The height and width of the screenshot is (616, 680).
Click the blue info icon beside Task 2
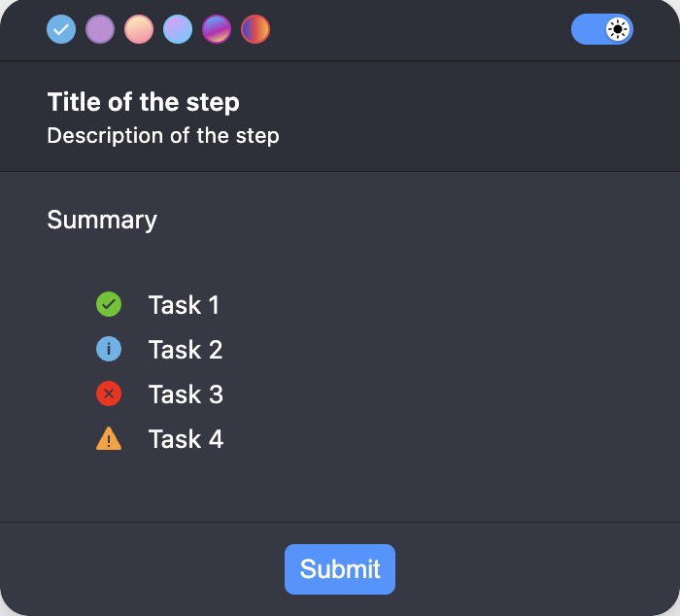(109, 349)
